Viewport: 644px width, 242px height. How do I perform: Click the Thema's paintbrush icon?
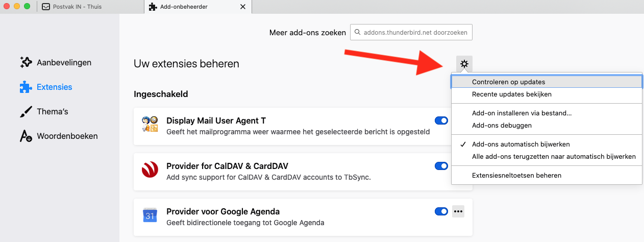coord(26,111)
